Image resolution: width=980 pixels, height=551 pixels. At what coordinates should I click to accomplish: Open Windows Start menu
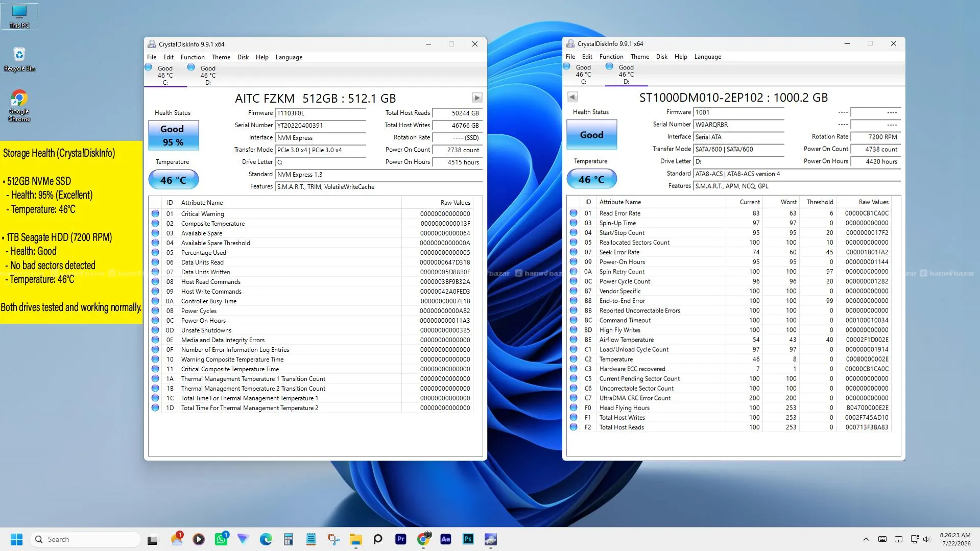pyautogui.click(x=16, y=539)
